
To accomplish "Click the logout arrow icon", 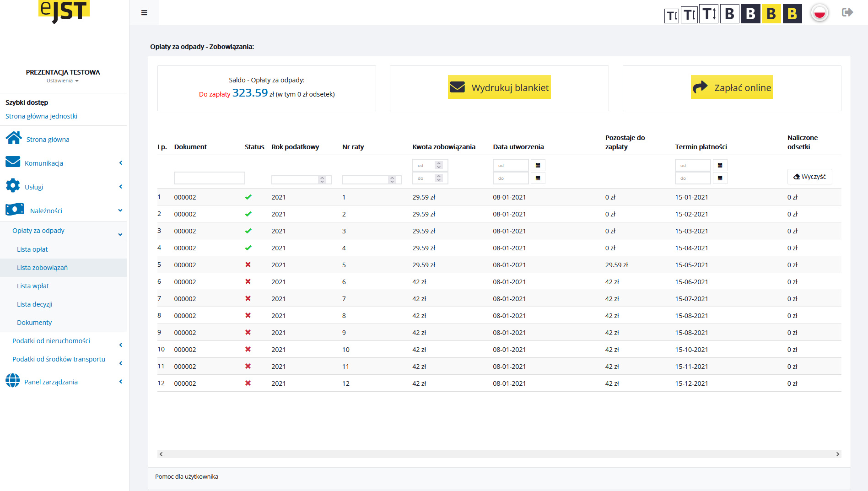I will pyautogui.click(x=847, y=12).
